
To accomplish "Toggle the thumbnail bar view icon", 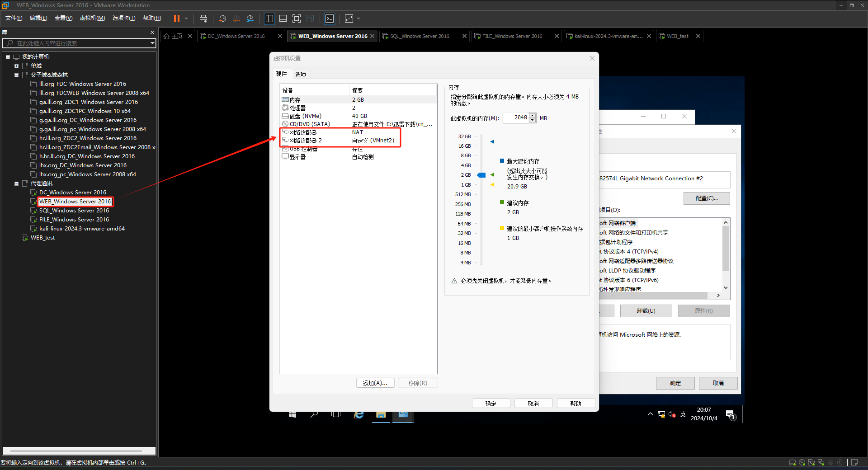I will click(283, 19).
